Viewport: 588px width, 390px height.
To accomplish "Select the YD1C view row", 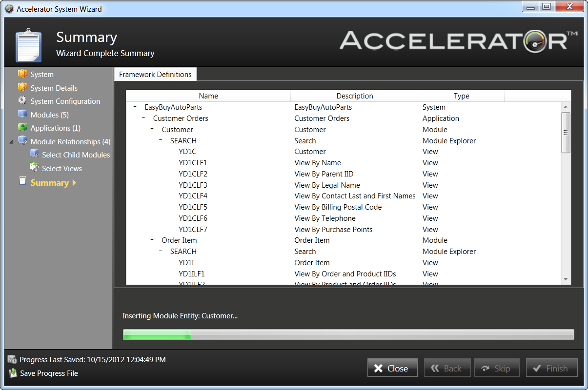I will [x=344, y=152].
